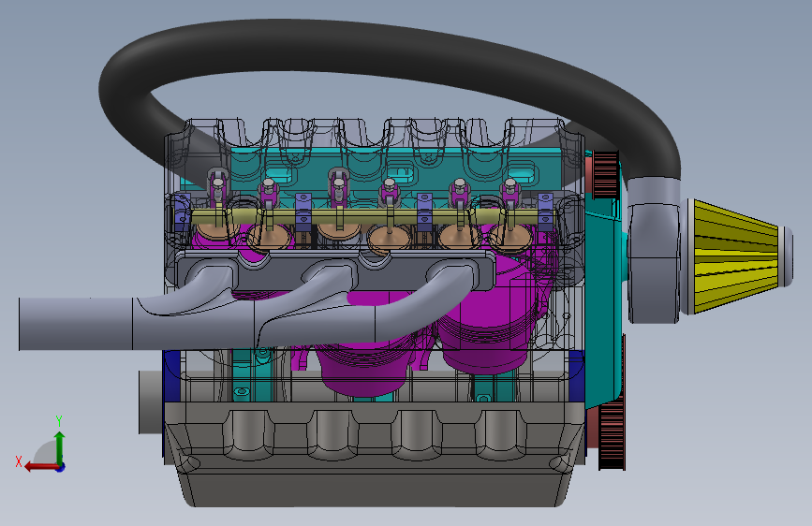Select the gray crankshaft stub on left side

[151, 402]
